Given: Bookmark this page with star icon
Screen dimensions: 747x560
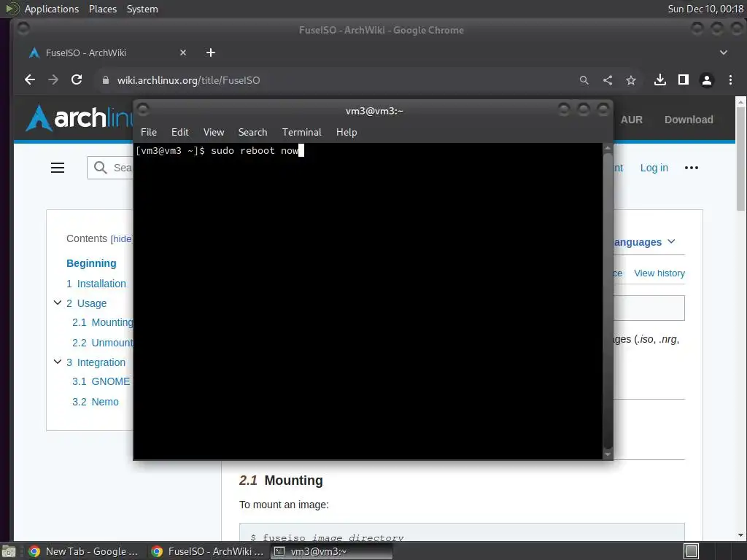Looking at the screenshot, I should click(631, 80).
